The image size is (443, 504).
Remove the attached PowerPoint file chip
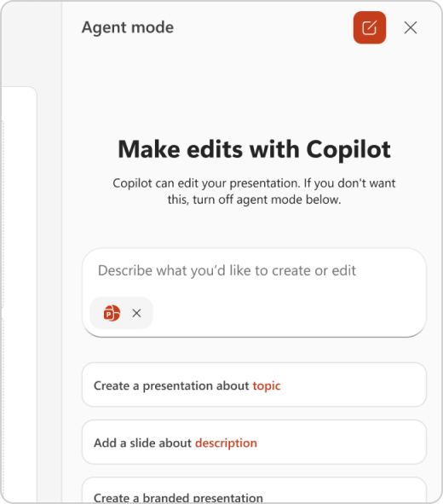(x=137, y=313)
